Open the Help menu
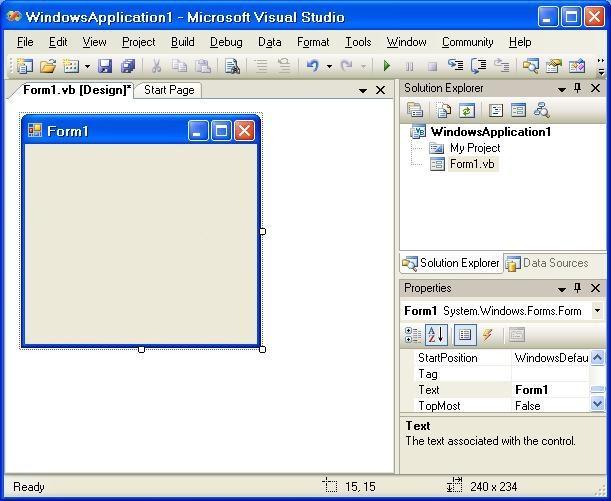The image size is (611, 501). (x=520, y=42)
